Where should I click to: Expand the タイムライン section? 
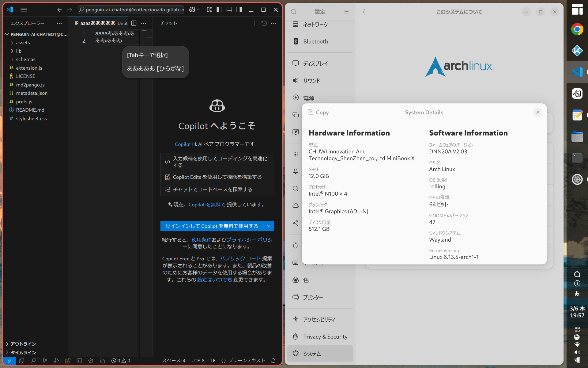36,352
